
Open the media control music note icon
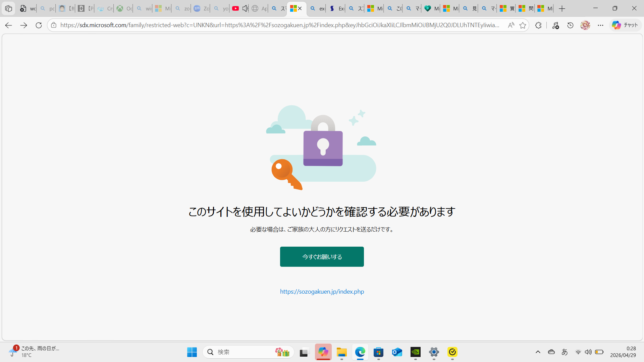point(555,25)
